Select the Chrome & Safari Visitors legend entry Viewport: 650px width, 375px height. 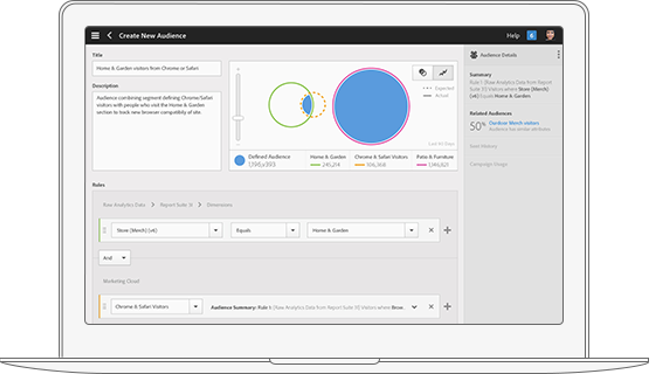point(381,160)
